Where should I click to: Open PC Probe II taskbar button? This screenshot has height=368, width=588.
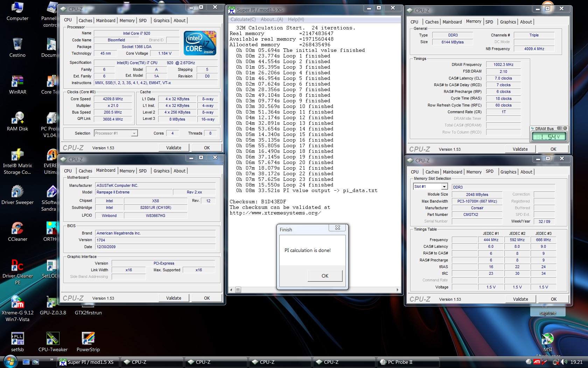[x=407, y=362]
